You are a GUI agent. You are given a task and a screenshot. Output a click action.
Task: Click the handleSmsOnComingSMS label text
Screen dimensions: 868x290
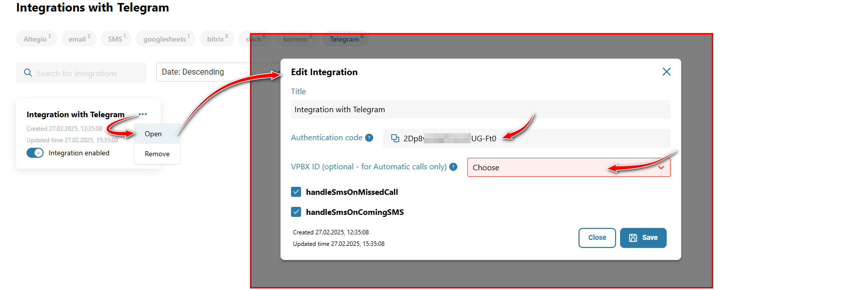[355, 212]
